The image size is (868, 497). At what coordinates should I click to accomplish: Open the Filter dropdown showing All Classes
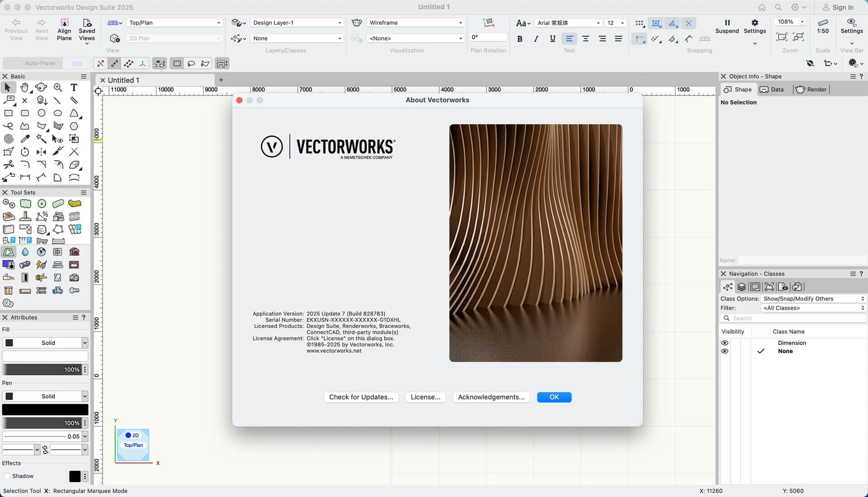(x=812, y=308)
